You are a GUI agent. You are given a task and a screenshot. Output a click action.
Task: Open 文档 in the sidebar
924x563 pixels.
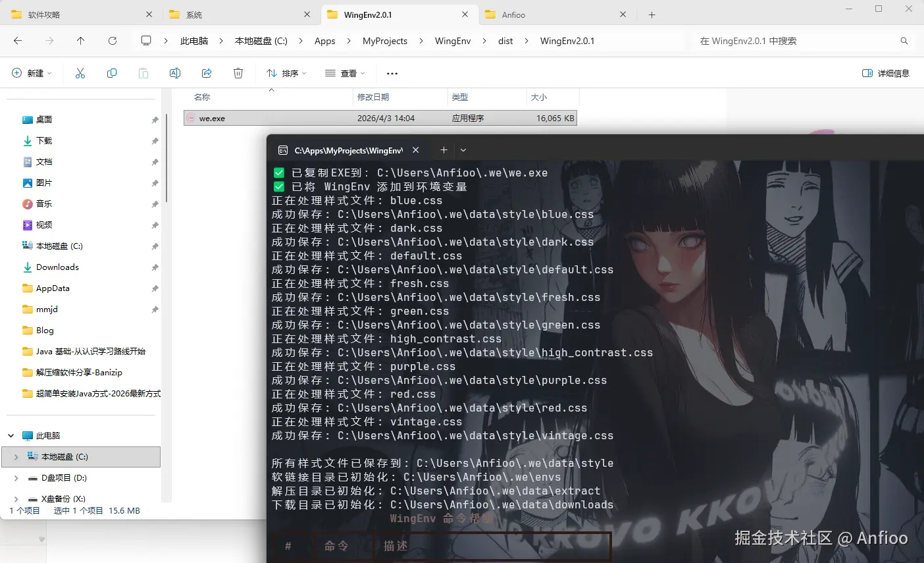click(x=44, y=162)
